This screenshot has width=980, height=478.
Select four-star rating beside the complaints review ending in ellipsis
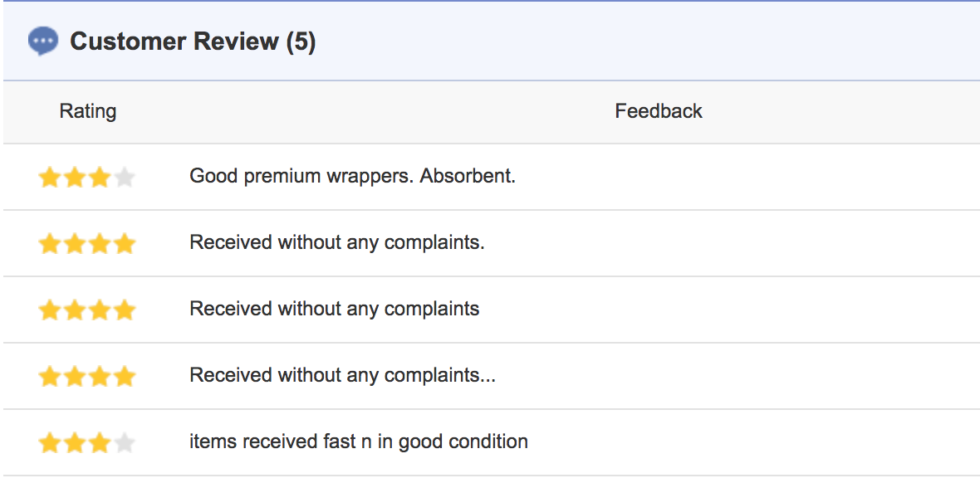point(87,377)
